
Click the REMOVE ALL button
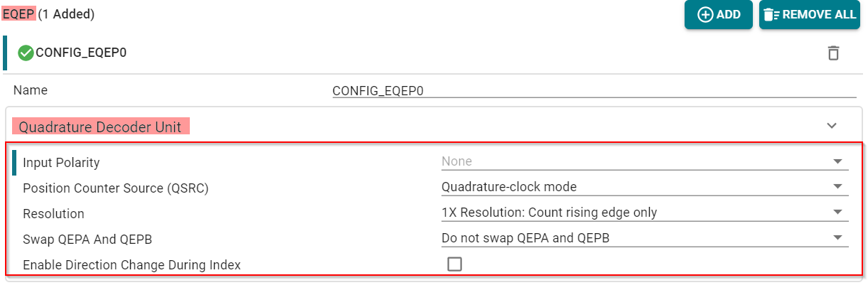point(809,14)
